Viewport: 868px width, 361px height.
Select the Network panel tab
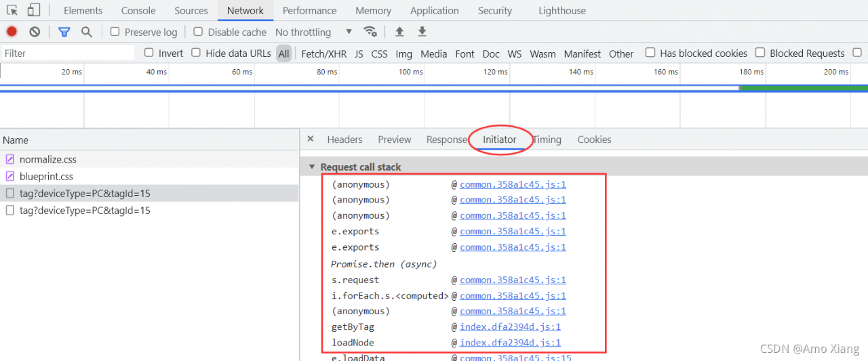tap(245, 10)
